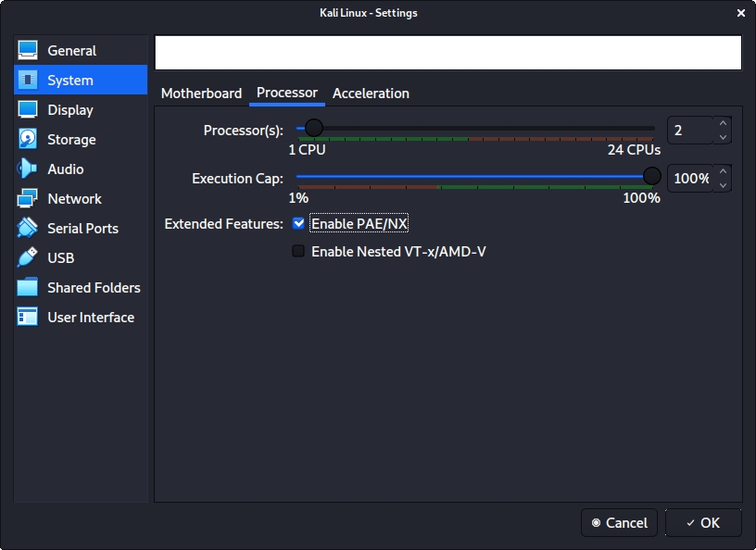Switch to the Motherboard tab
The image size is (756, 550).
[x=201, y=94]
